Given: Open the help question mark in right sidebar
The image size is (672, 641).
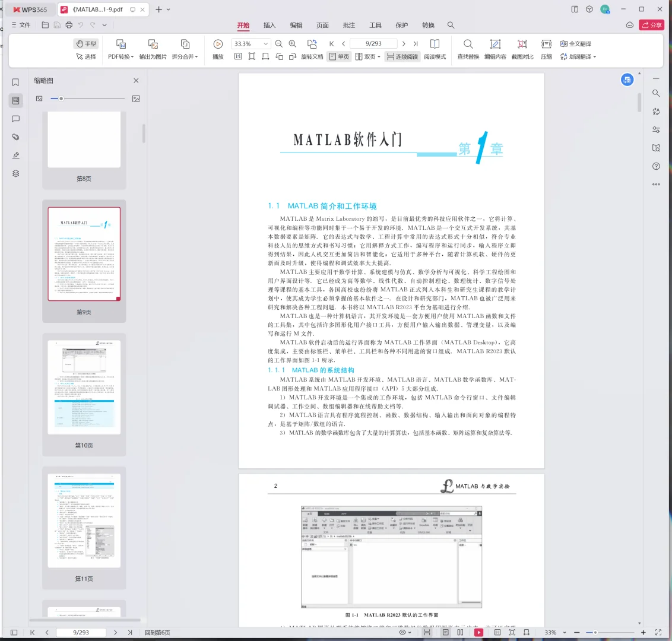Looking at the screenshot, I should [656, 166].
